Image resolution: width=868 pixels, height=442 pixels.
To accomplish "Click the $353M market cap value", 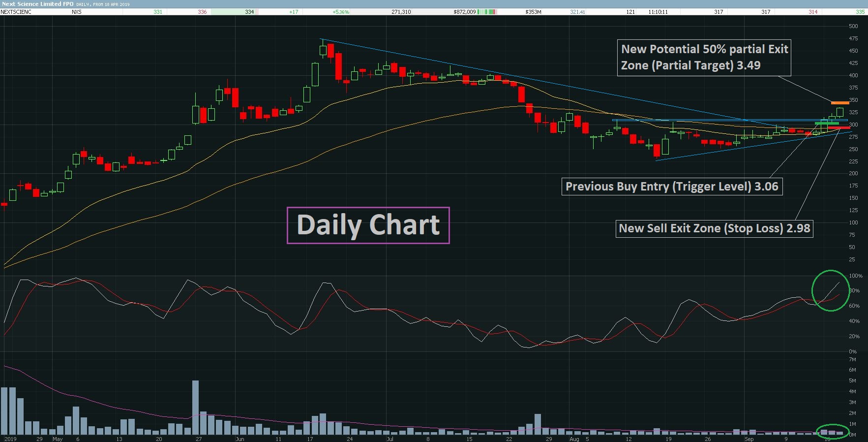I will tap(533, 12).
